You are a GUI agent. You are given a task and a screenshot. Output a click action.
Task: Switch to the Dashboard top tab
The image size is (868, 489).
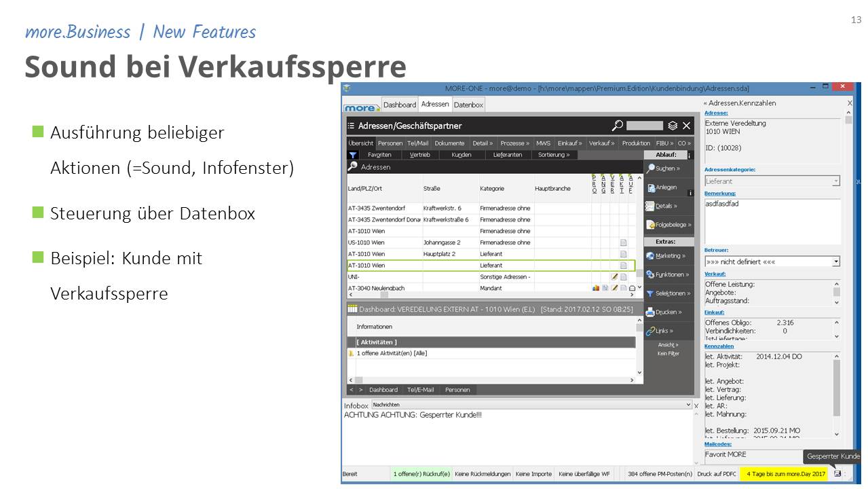400,105
